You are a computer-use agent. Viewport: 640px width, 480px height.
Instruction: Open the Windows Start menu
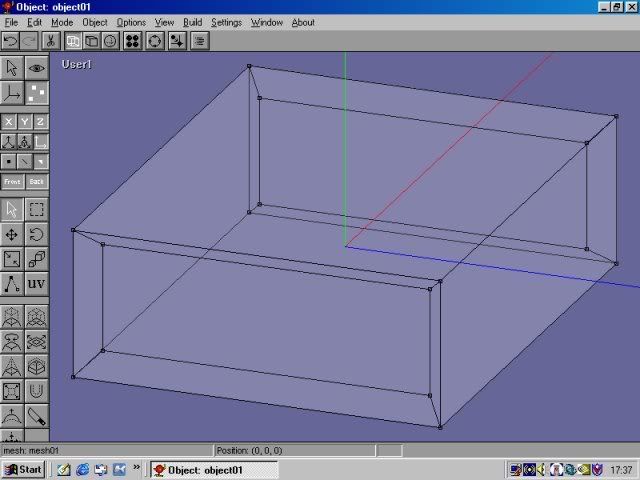(x=23, y=469)
